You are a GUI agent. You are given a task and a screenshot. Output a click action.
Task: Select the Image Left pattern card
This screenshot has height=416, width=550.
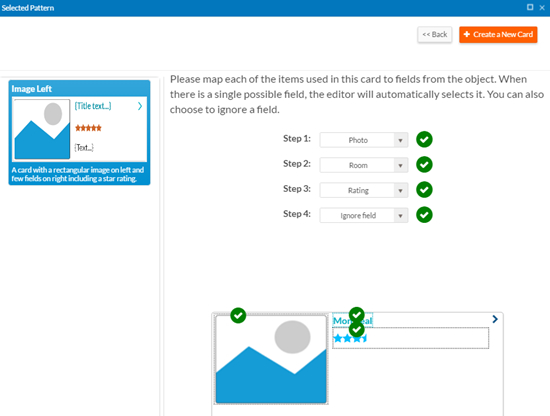click(79, 133)
